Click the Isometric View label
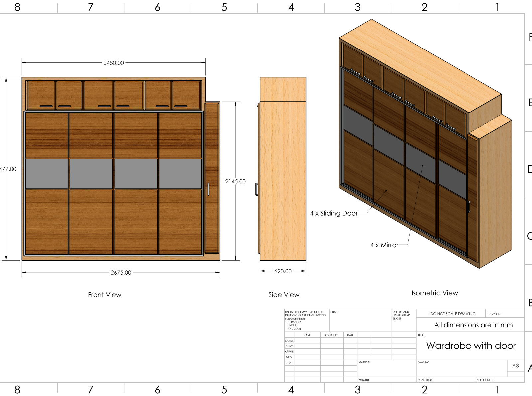This screenshot has height=396, width=532. click(x=434, y=293)
